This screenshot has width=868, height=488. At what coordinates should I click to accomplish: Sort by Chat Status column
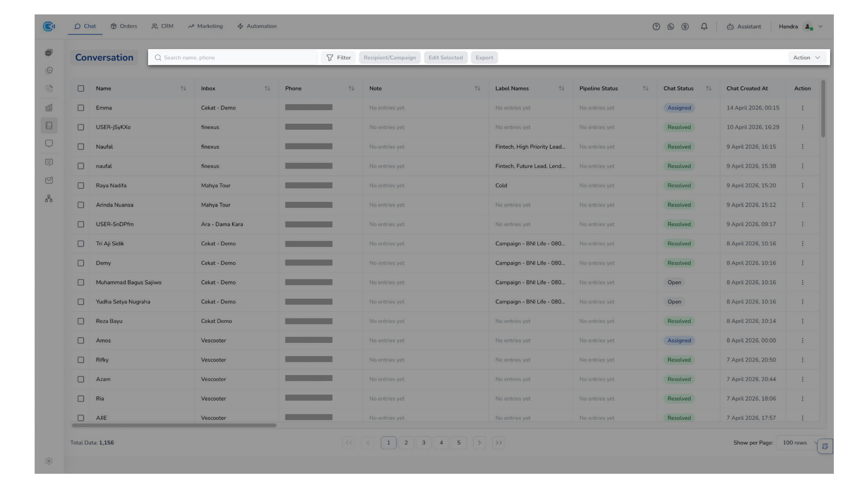coord(708,88)
